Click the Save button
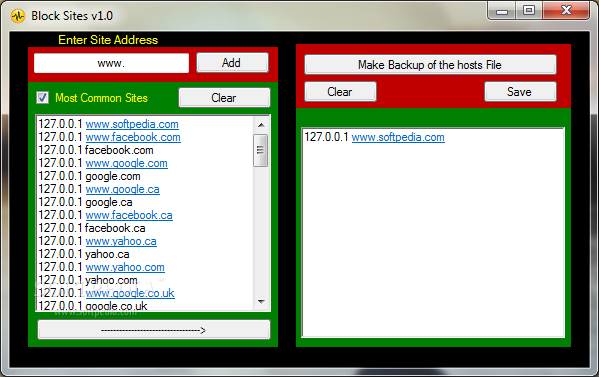The width and height of the screenshot is (599, 377). pyautogui.click(x=520, y=92)
